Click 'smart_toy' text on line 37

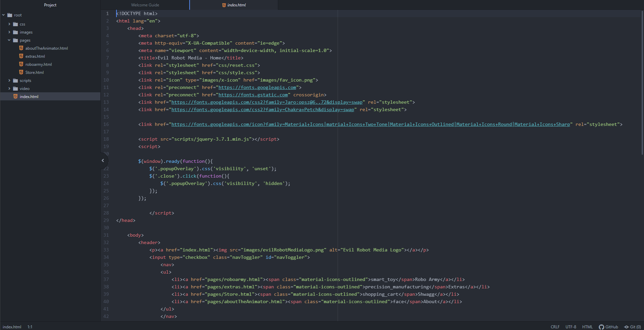point(383,280)
